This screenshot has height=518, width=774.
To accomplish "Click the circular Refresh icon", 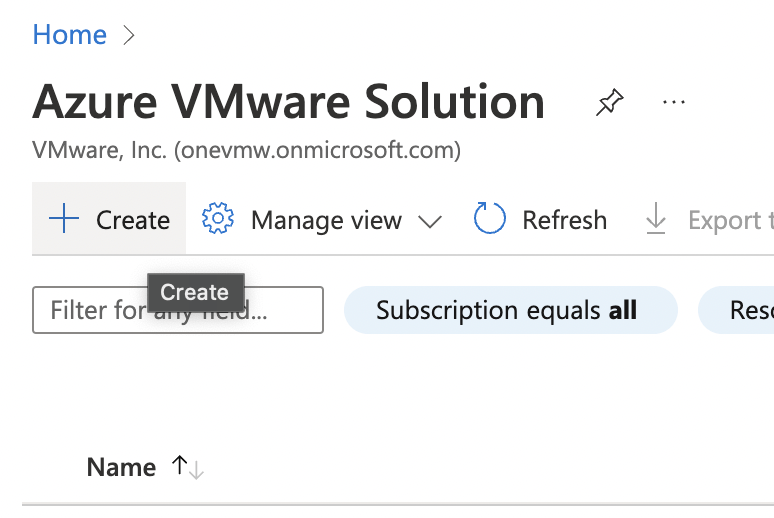I will click(490, 219).
